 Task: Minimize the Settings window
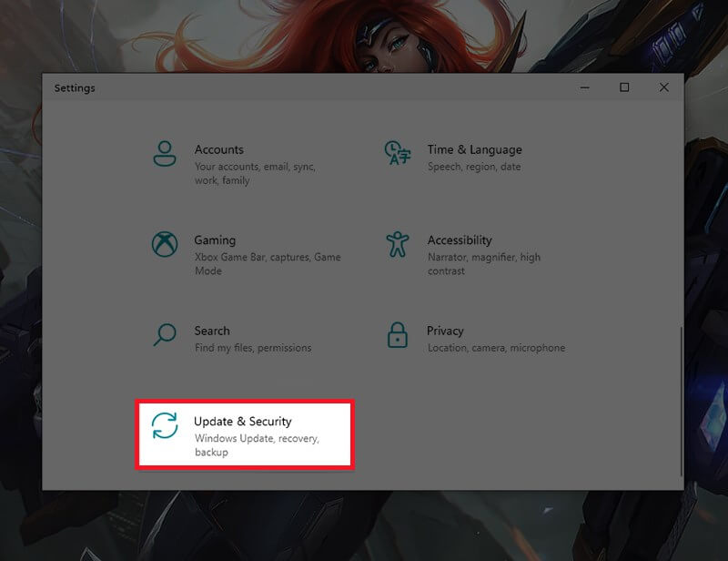pos(584,87)
